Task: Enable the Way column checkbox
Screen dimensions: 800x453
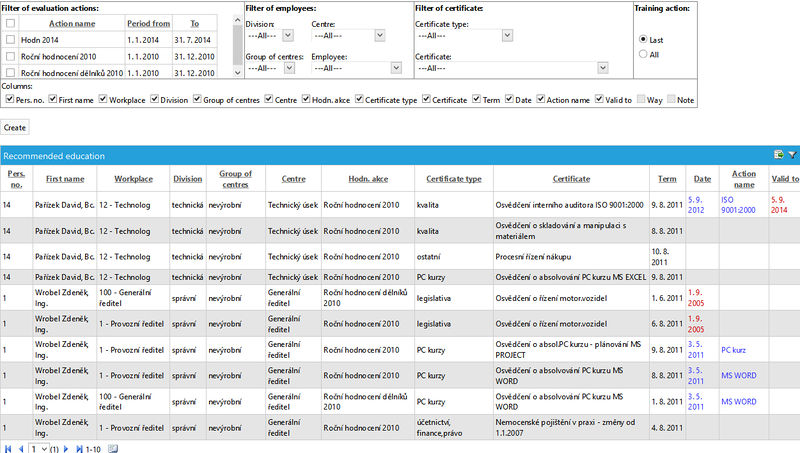Action: point(641,99)
